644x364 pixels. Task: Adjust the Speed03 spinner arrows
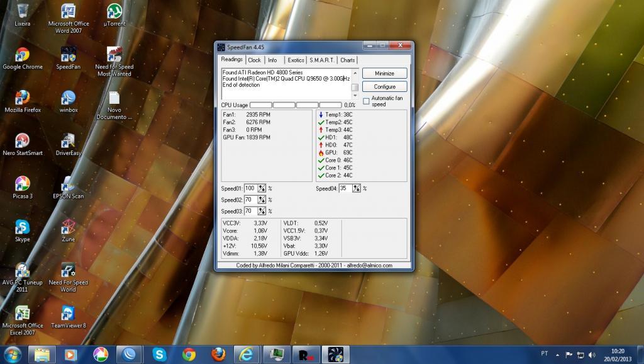point(262,211)
